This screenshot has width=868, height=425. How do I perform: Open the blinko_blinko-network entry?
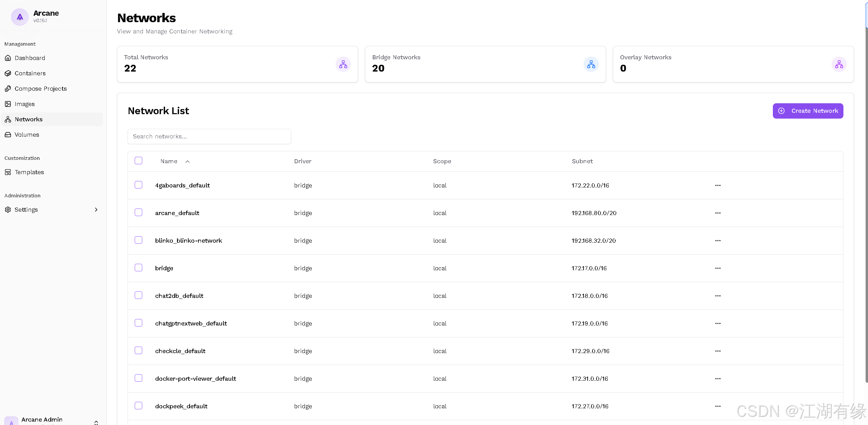click(x=188, y=241)
